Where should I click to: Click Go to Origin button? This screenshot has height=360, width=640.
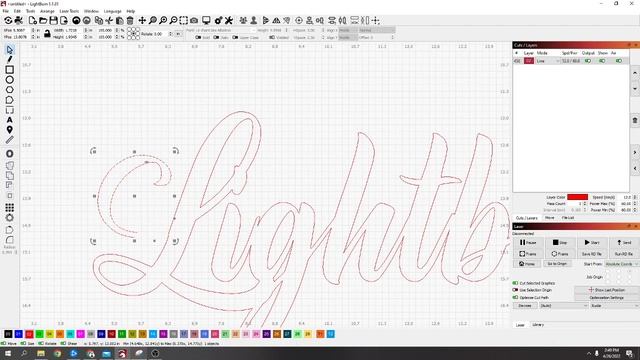(x=557, y=264)
